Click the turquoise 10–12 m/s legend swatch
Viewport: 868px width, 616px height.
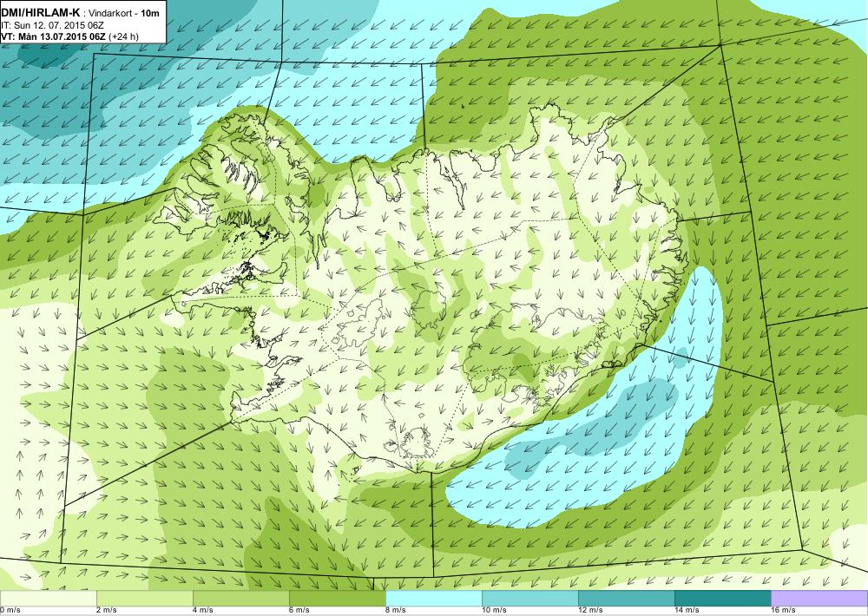click(529, 599)
